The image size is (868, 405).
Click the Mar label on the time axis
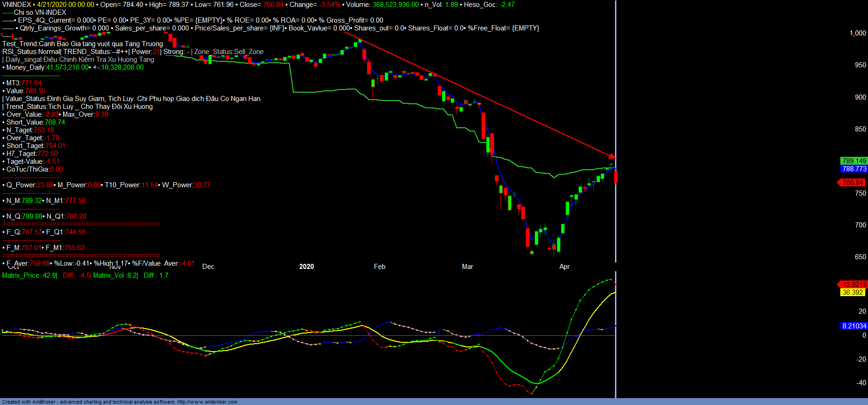point(467,267)
